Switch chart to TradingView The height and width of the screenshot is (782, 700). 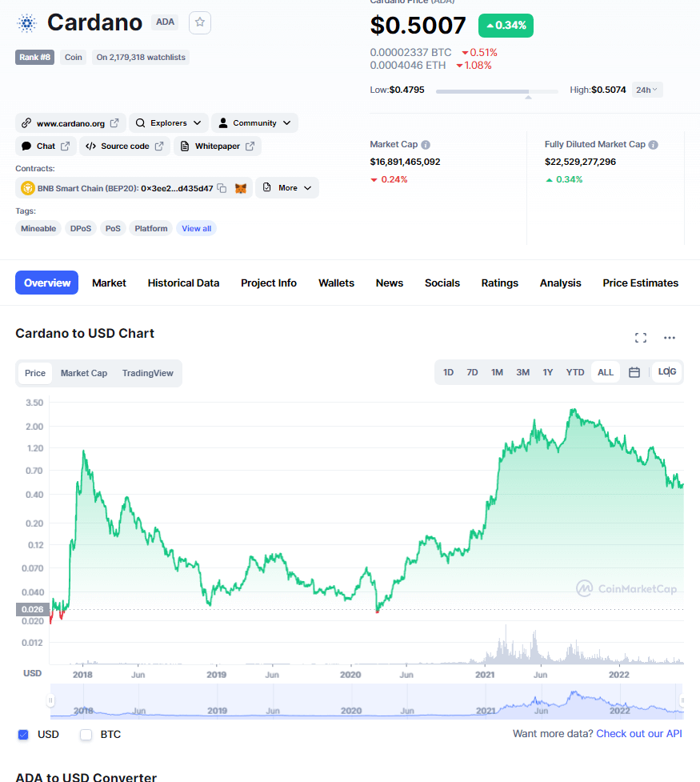tap(147, 373)
